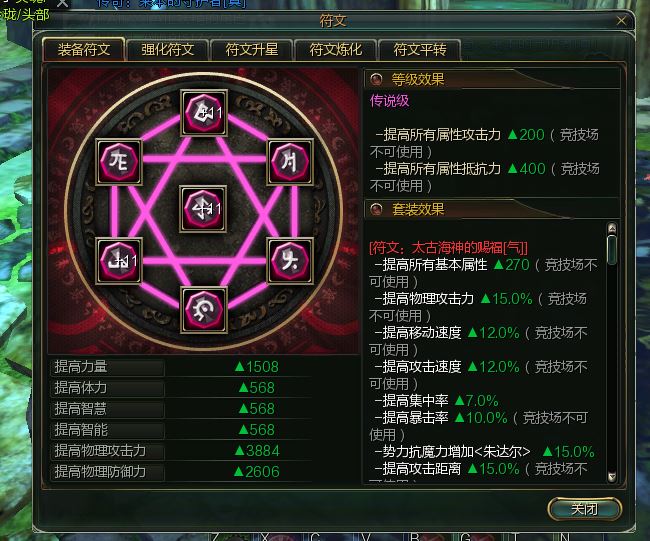
Task: Click the scroll-down arrow in set effects list
Action: (612, 476)
